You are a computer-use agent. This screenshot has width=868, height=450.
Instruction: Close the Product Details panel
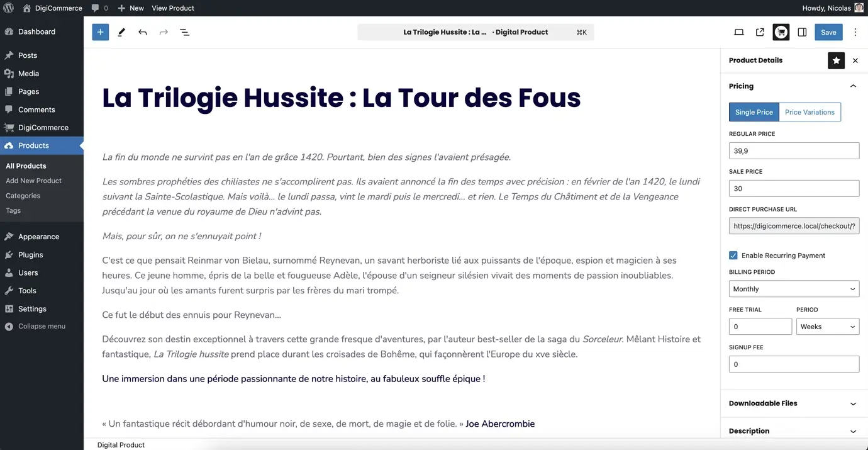855,60
